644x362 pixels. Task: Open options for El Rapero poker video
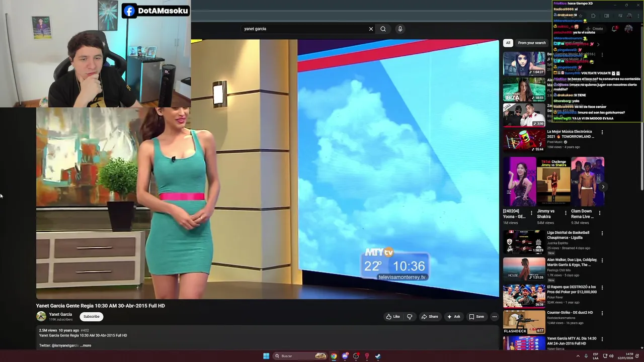click(x=602, y=287)
